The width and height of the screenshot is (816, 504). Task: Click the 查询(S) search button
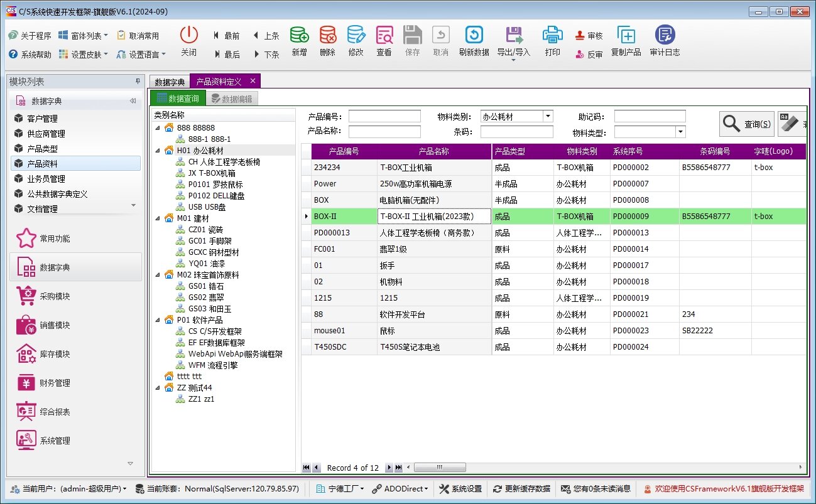point(746,123)
